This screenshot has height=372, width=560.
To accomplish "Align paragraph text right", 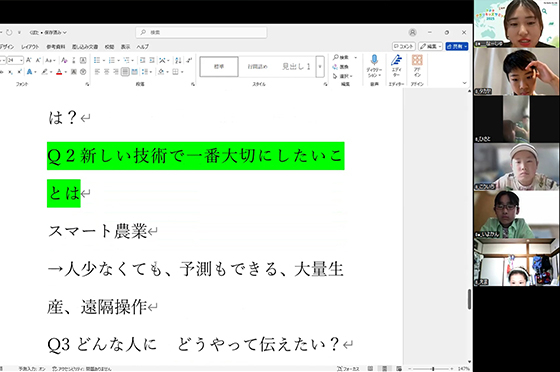I will (116, 72).
